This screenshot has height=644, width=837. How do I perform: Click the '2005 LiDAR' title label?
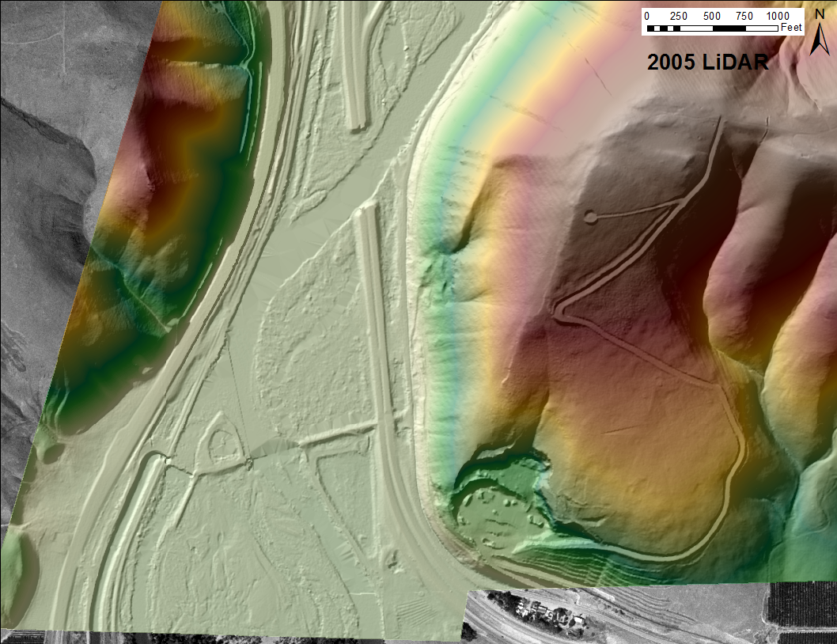click(x=708, y=63)
